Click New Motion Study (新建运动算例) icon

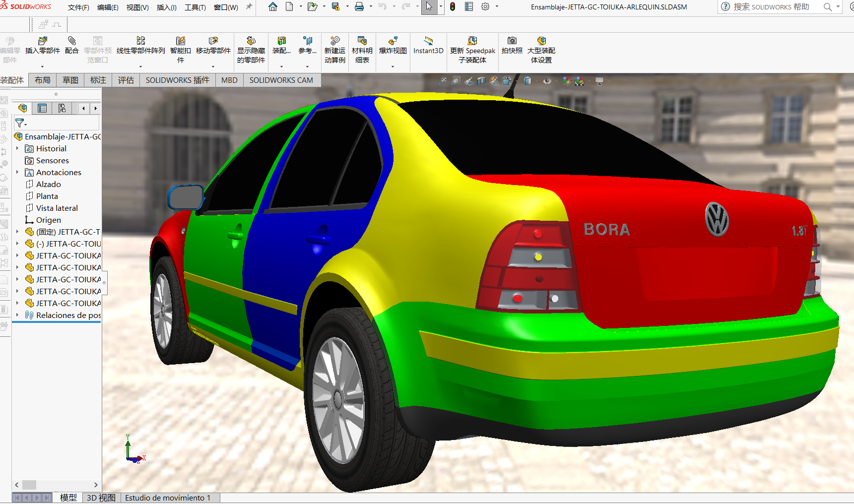(335, 41)
